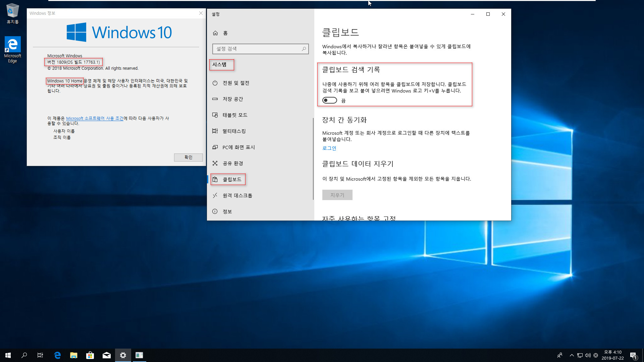Open People icon in system tray
This screenshot has width=644, height=362.
tap(559, 355)
